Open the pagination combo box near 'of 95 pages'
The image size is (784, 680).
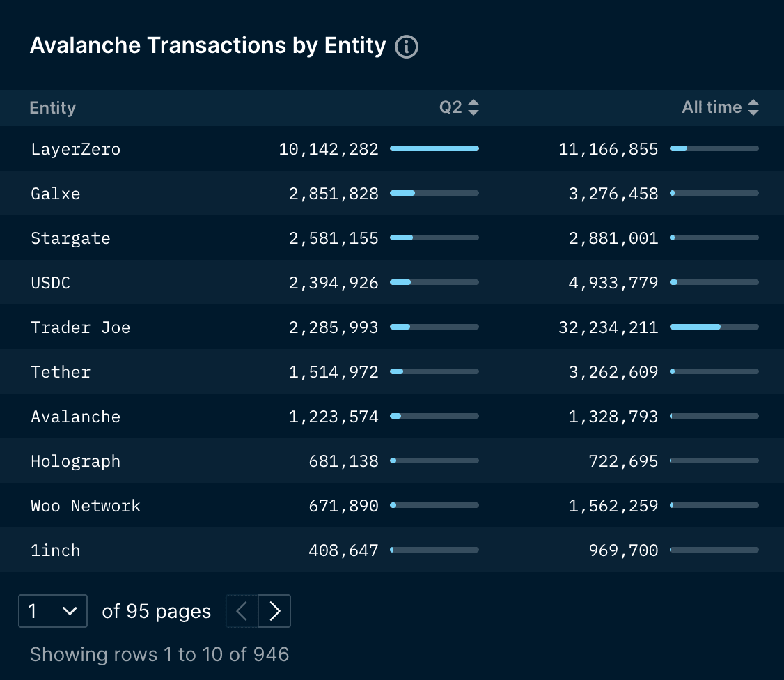[x=52, y=611]
